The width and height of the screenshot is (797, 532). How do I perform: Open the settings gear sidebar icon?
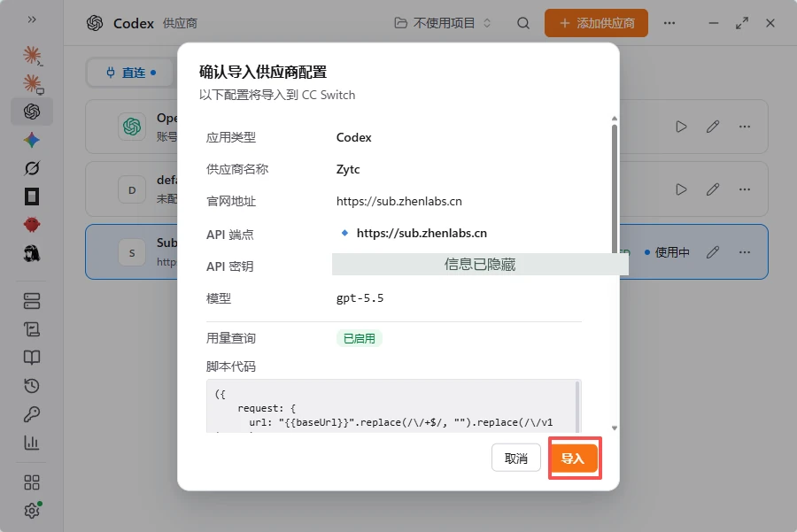(x=32, y=510)
